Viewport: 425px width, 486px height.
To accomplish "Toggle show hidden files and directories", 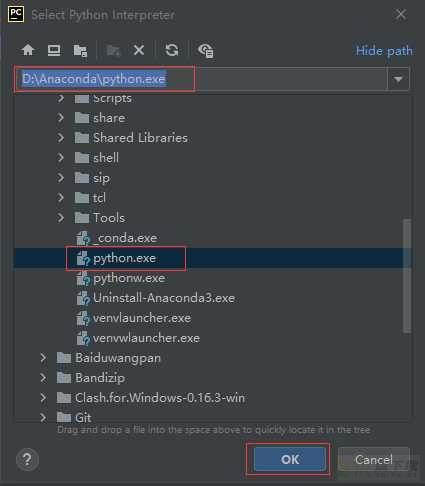I will (x=206, y=51).
